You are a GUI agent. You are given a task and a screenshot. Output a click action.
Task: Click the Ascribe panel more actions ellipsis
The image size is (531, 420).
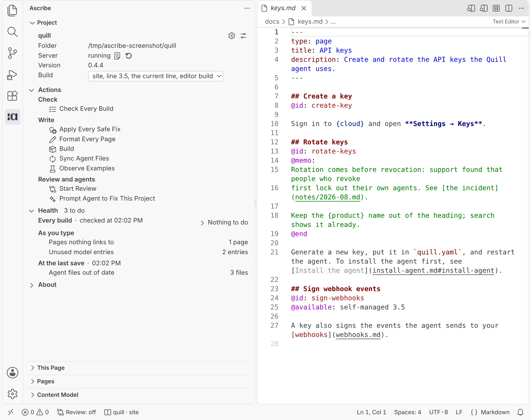pos(247,8)
